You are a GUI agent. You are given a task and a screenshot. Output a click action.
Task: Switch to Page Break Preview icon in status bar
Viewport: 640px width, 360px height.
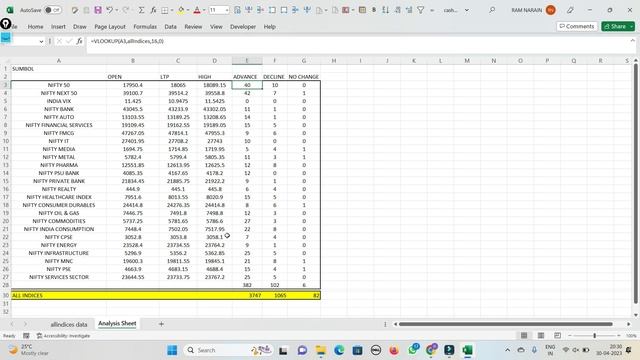coord(558,336)
